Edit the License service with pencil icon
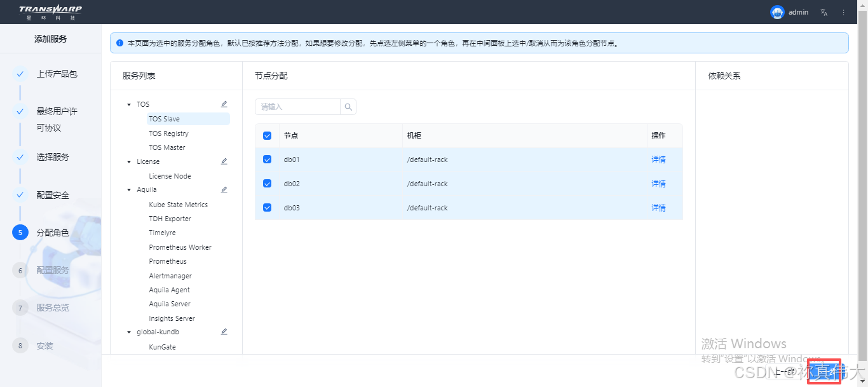 click(224, 161)
